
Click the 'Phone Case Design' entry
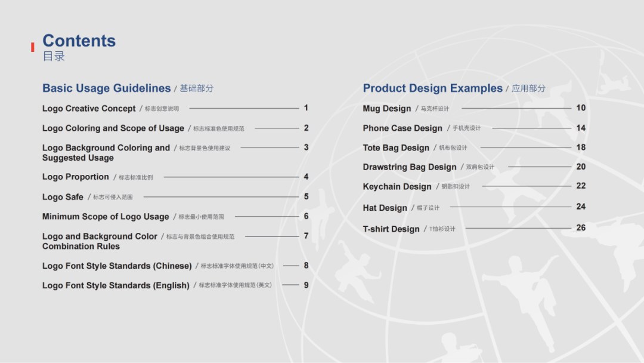(x=402, y=128)
